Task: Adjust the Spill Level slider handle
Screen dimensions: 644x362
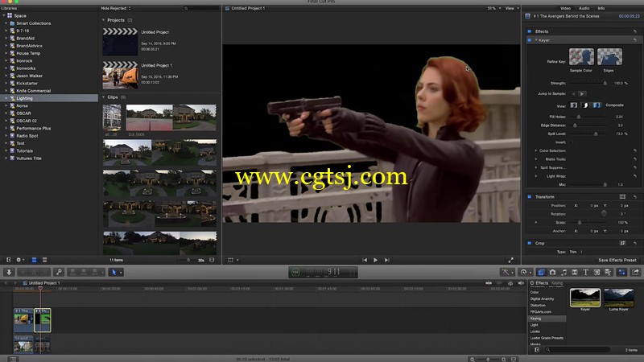Action: click(596, 134)
